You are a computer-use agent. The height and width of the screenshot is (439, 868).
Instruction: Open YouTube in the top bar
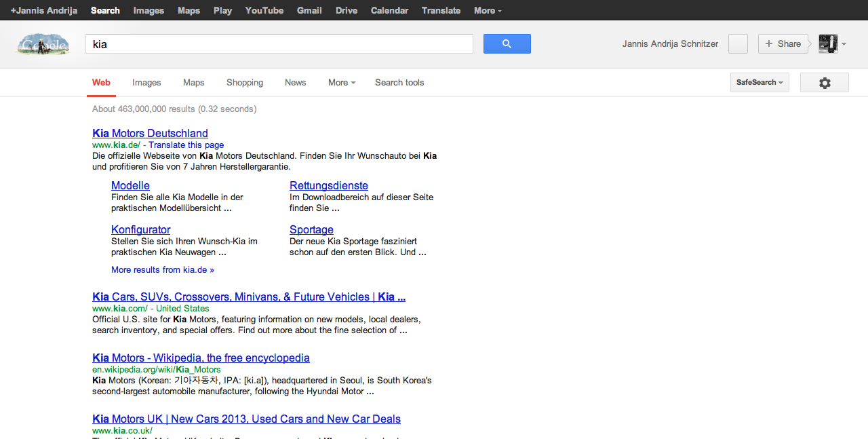click(264, 10)
